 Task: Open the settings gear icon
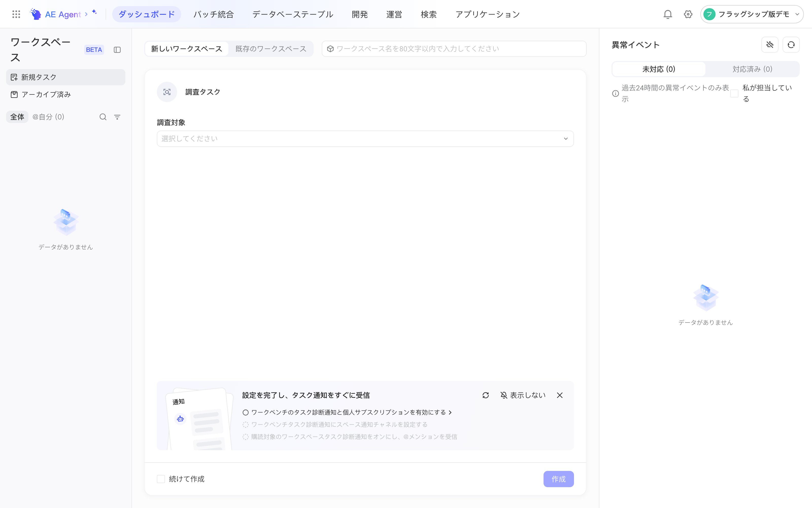[688, 14]
